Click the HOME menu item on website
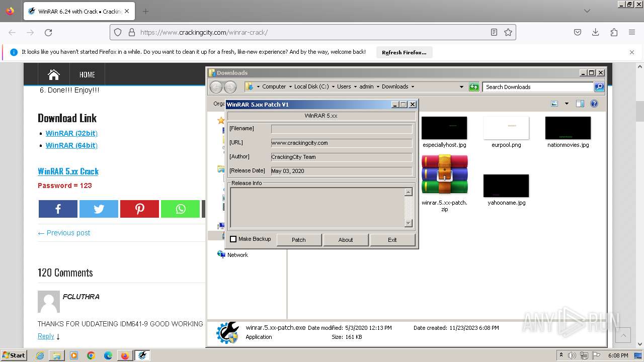The height and width of the screenshot is (362, 644). pos(87,74)
